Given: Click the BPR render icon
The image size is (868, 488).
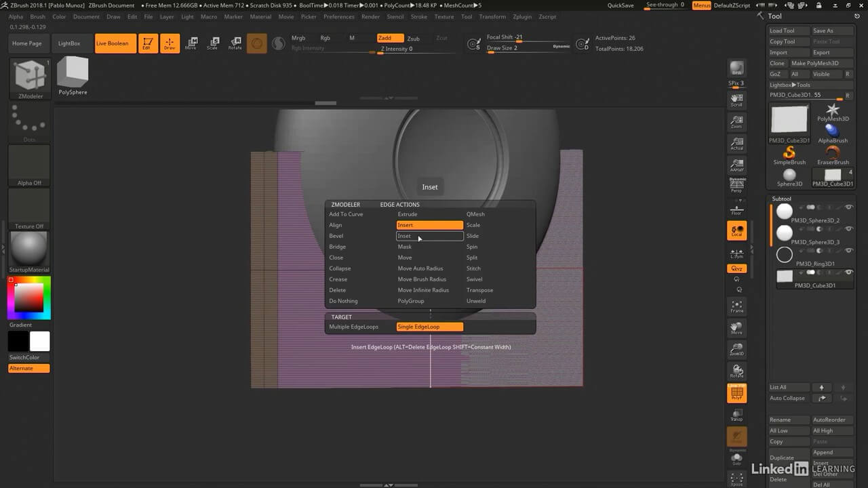Looking at the screenshot, I should coord(736,68).
